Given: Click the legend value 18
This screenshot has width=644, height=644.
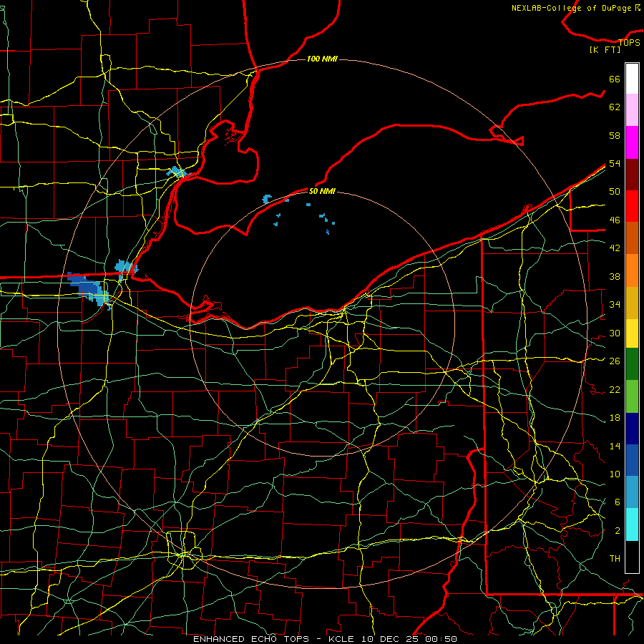Looking at the screenshot, I should coord(615,418).
